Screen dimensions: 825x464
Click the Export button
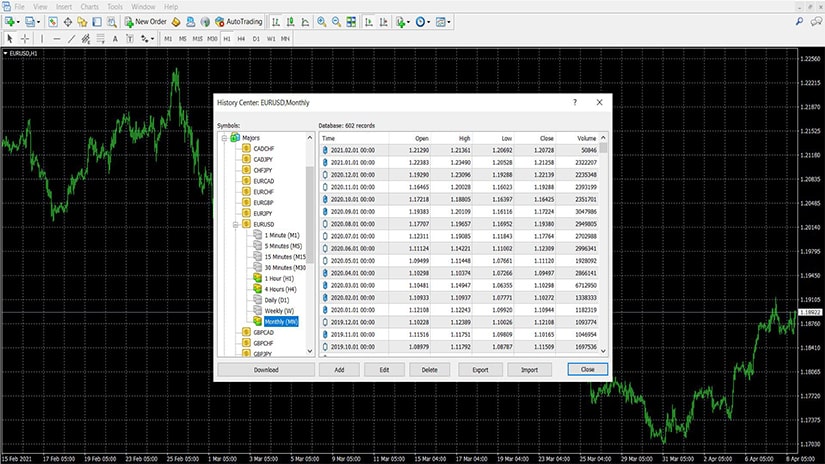click(x=479, y=369)
